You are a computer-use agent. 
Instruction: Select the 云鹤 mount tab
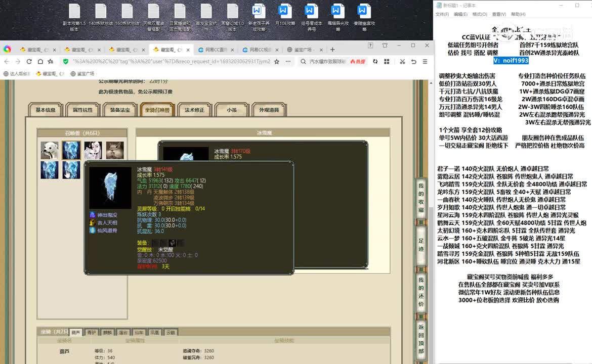coord(171,332)
